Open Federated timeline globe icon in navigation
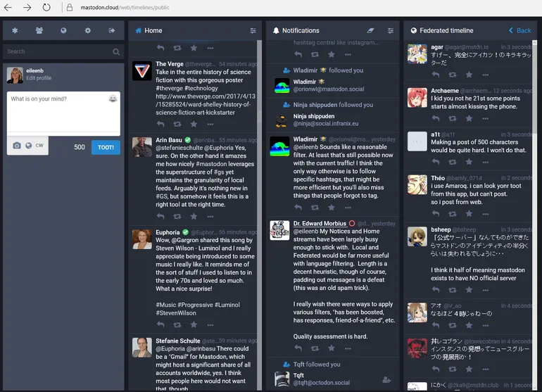 [x=63, y=30]
